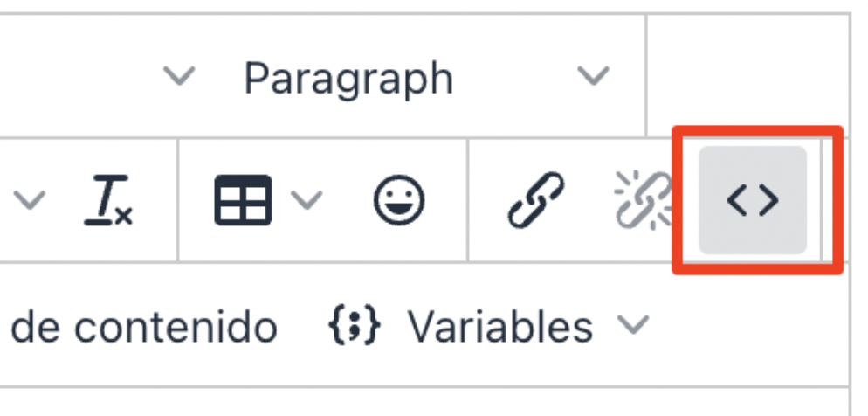Image resolution: width=868 pixels, height=416 pixels.
Task: Select the Paragraph block format label
Action: click(x=348, y=78)
